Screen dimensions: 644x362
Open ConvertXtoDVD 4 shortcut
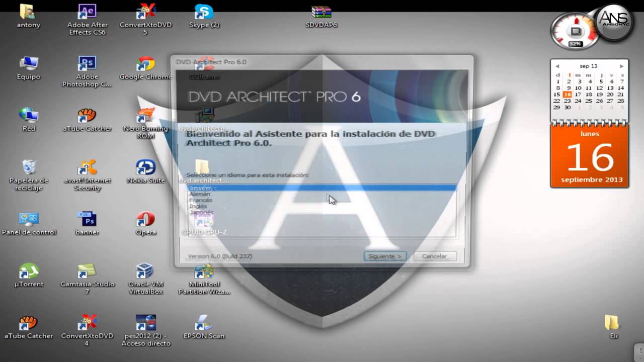[x=87, y=331]
